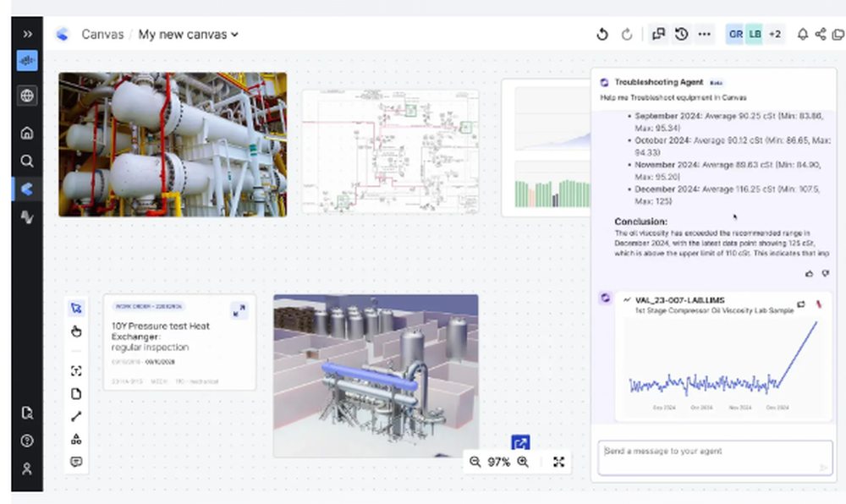Click the December 2024 average bullet
The height and width of the screenshot is (504, 846).
728,195
